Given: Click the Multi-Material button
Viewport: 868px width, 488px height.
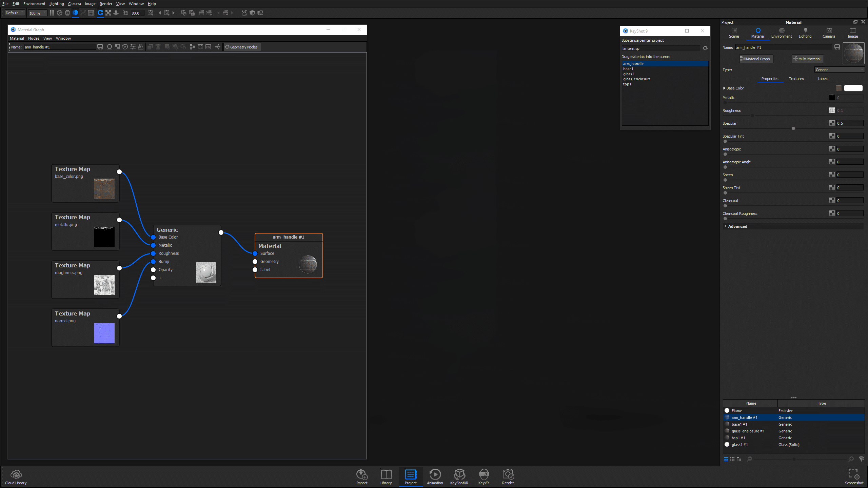Looking at the screenshot, I should point(807,59).
